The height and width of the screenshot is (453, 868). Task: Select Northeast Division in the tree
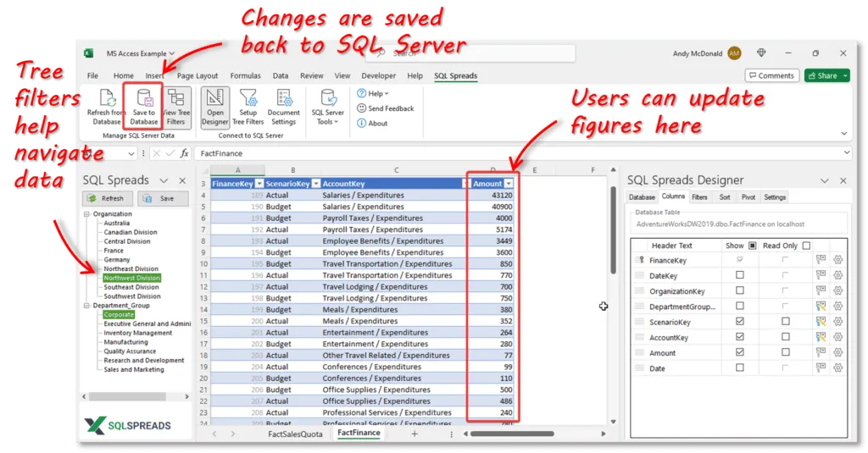(x=131, y=269)
